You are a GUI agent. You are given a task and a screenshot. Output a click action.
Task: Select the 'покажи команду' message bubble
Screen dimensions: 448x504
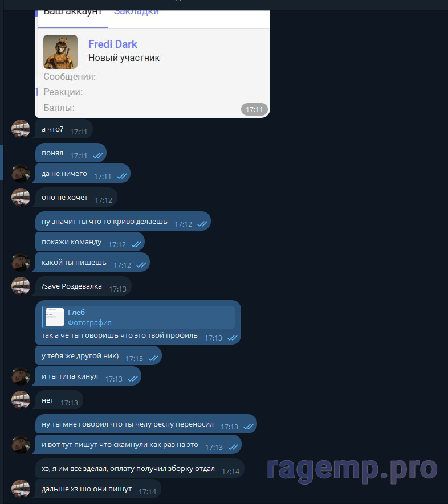(x=89, y=241)
